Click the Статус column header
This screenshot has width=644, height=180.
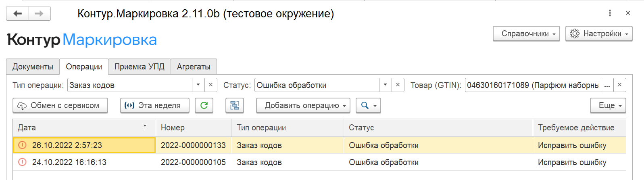click(x=438, y=128)
